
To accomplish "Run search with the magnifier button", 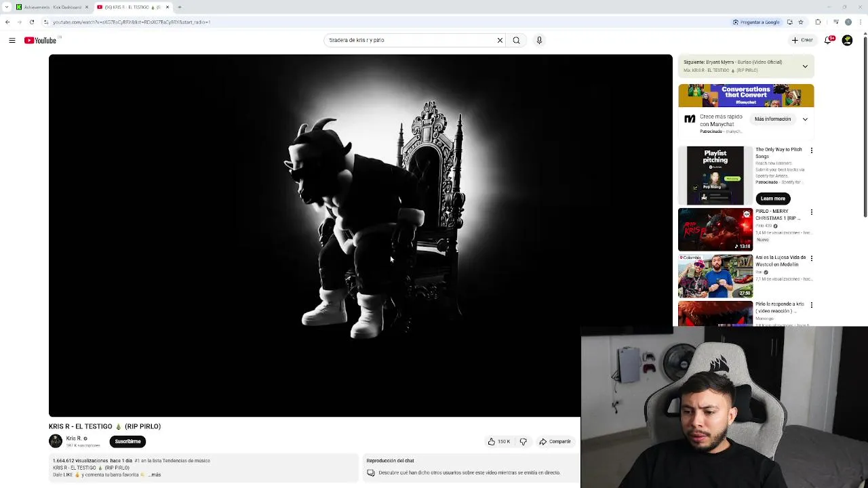I will [516, 40].
